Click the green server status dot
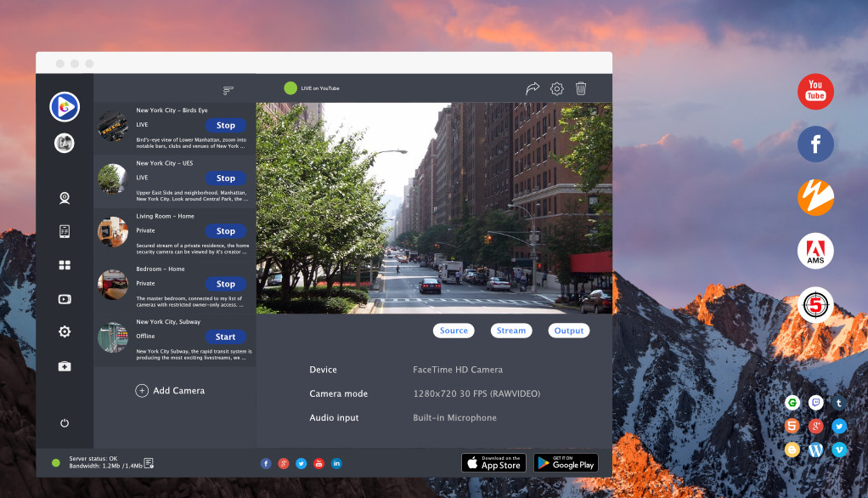 56,463
